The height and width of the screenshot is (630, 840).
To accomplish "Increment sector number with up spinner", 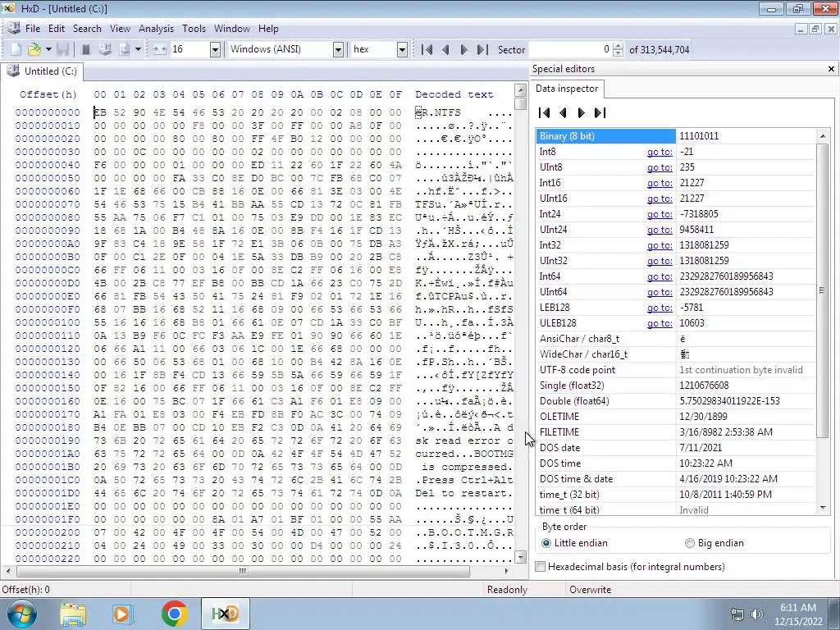I will coord(618,46).
